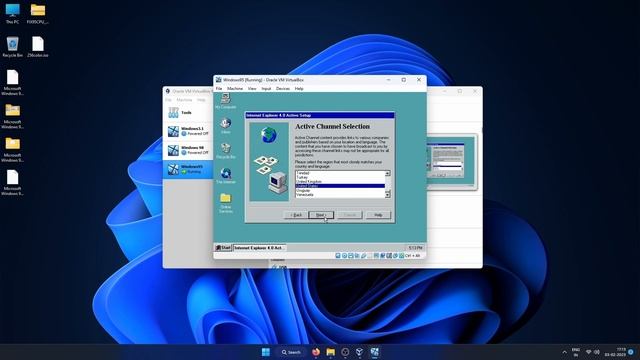Click Help button in setup wizard

[x=378, y=215]
